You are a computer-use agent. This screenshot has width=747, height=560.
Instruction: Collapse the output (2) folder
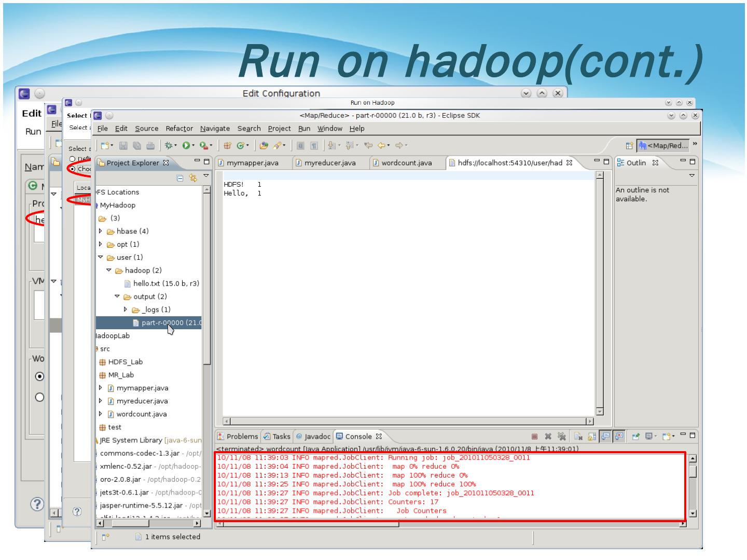pos(117,297)
